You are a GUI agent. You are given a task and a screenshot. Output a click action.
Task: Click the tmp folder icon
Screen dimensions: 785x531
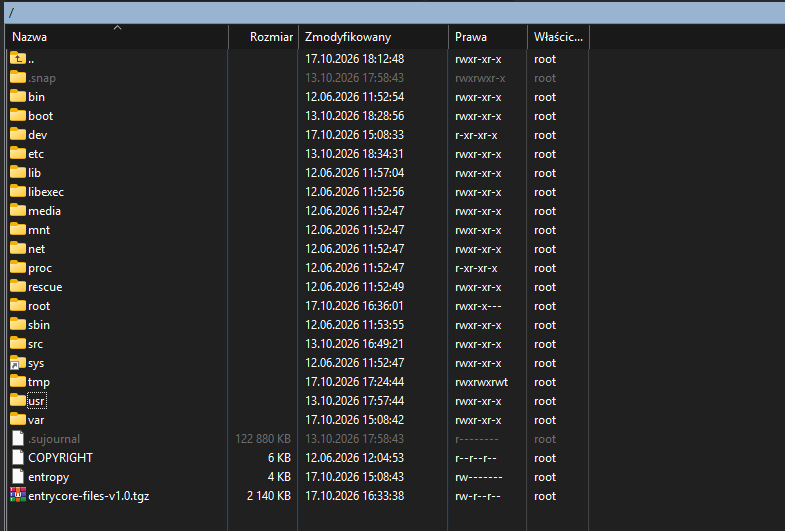click(x=18, y=382)
